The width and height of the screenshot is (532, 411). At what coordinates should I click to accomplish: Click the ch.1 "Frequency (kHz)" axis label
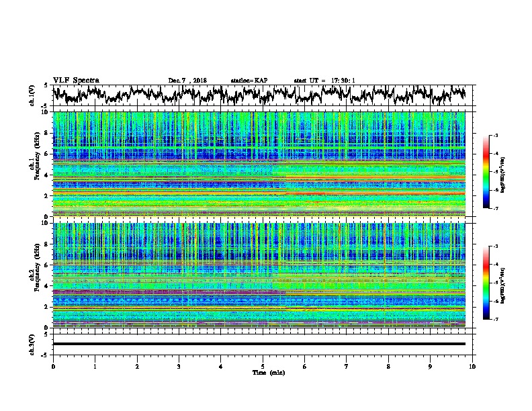click(x=37, y=154)
